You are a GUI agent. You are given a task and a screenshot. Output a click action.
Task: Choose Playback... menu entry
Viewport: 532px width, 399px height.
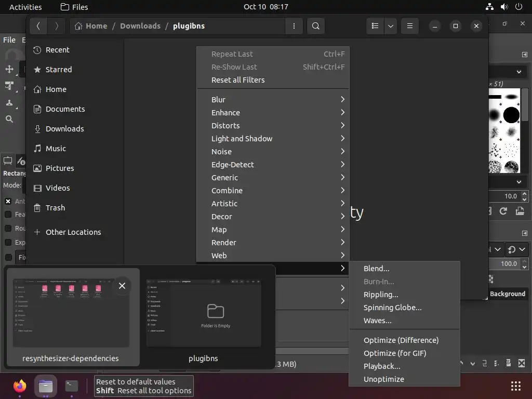tap(404, 366)
